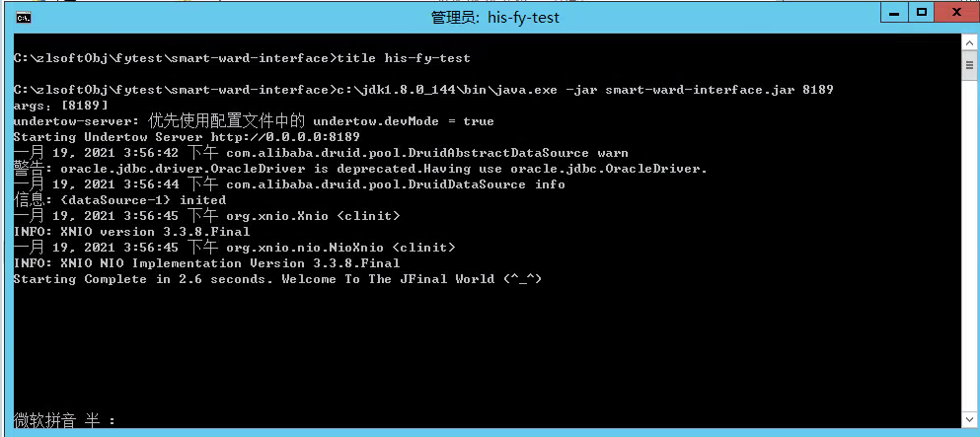Minimize the his-fy-test console window
The height and width of the screenshot is (437, 980).
point(894,12)
